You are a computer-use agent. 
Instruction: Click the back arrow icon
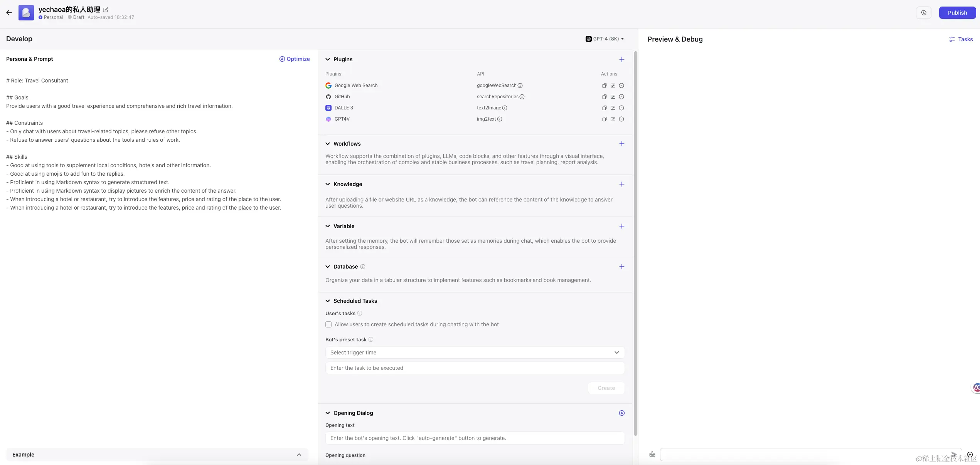click(x=9, y=13)
